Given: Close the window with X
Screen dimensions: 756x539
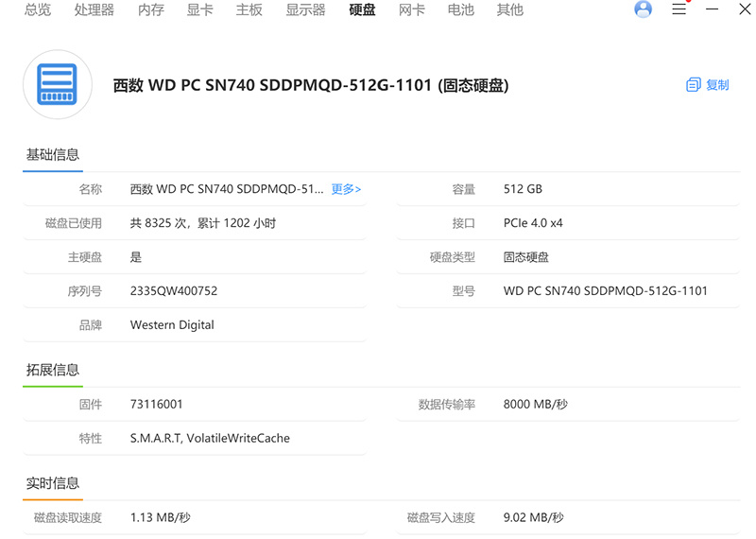Looking at the screenshot, I should point(745,9).
